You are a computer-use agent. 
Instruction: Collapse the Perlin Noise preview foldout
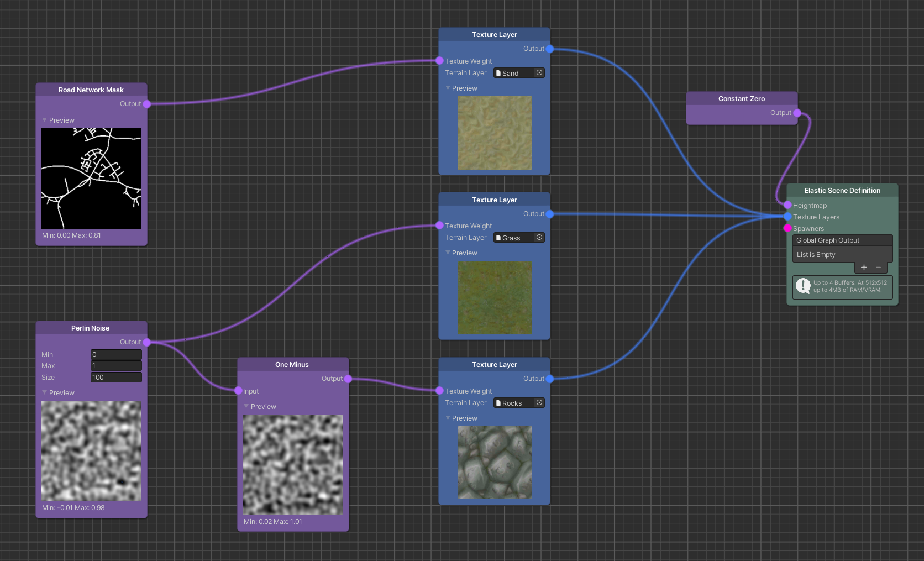[45, 392]
